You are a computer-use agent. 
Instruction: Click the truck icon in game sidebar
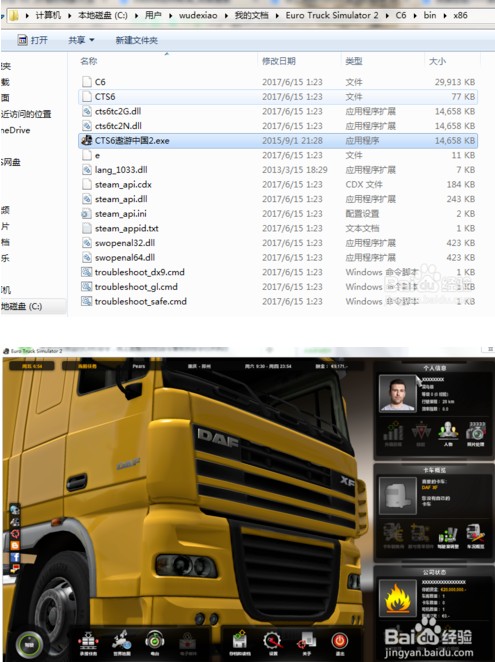[15, 521]
